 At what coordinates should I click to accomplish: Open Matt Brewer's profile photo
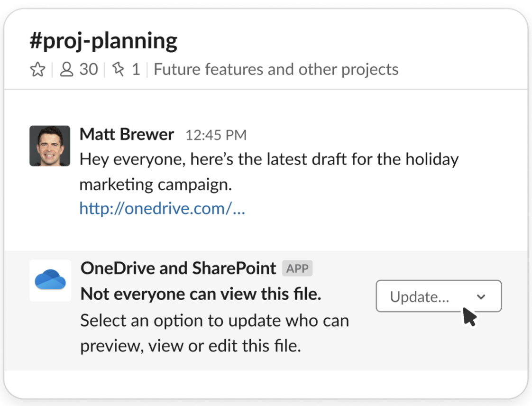click(x=50, y=146)
